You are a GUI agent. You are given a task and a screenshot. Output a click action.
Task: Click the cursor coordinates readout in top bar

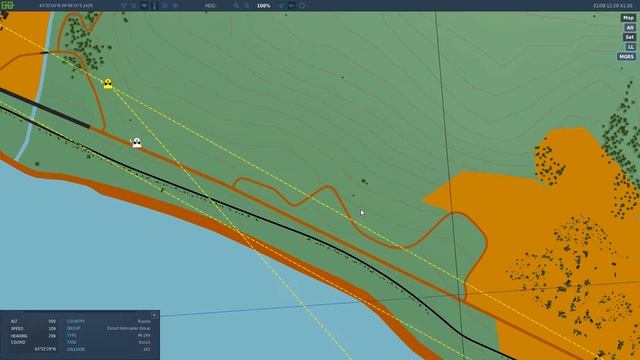66,6
